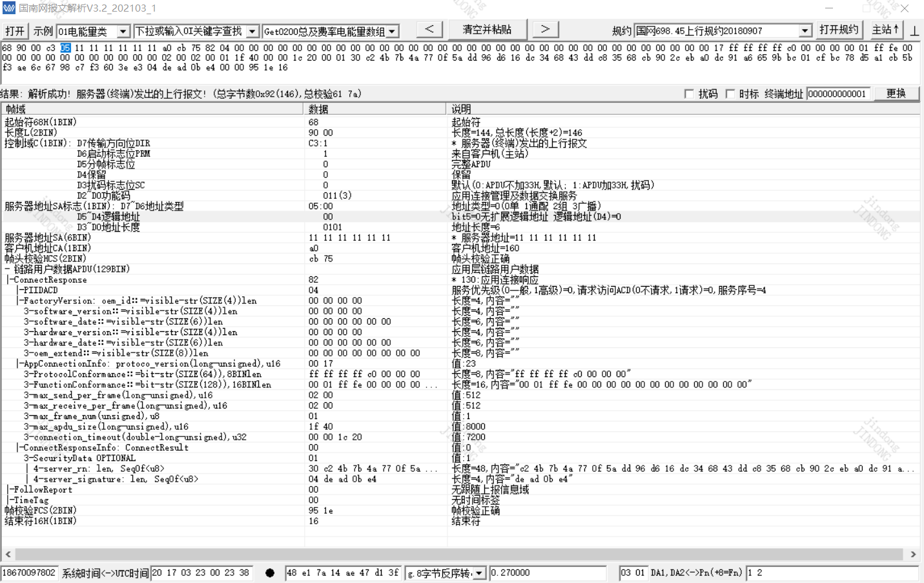Click the 打开规约 button
The width and height of the screenshot is (924, 583).
tap(839, 30)
